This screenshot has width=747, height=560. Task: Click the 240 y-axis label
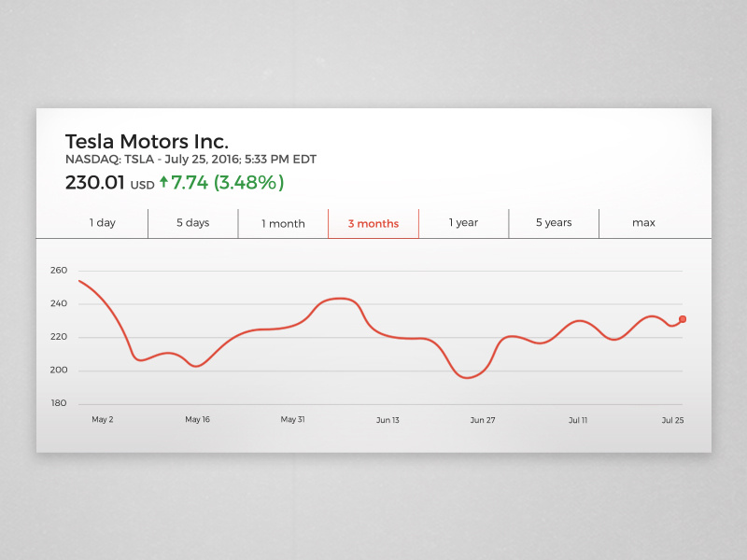pos(59,304)
